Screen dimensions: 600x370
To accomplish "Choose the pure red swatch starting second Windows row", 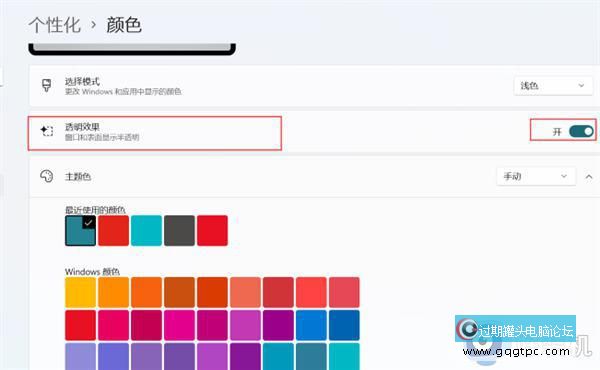I will tap(80, 325).
